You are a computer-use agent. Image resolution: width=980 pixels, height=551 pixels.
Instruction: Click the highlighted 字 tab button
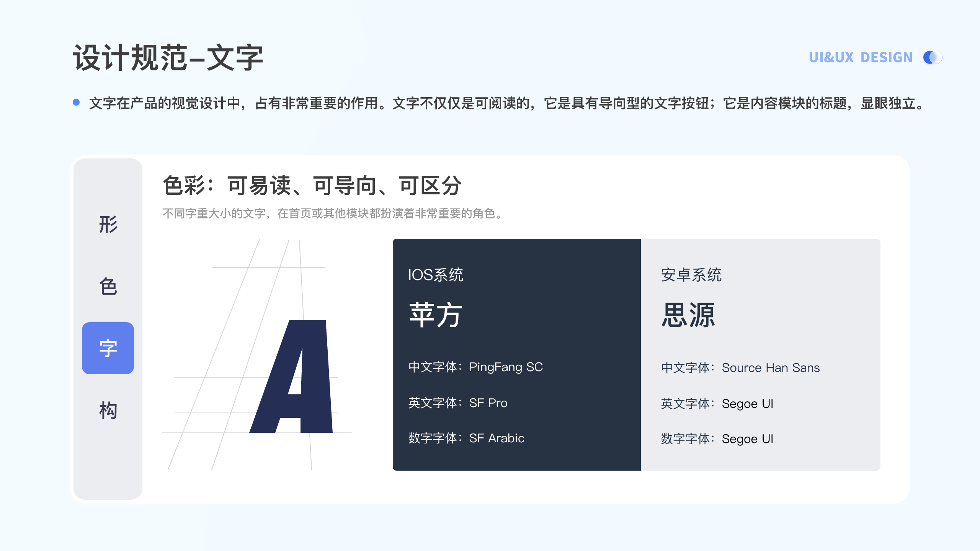point(108,348)
